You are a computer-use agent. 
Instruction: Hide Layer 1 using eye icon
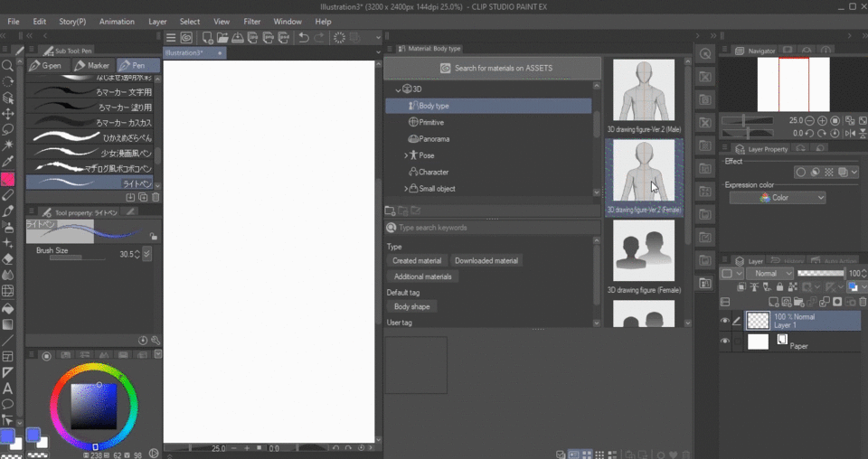pos(725,321)
